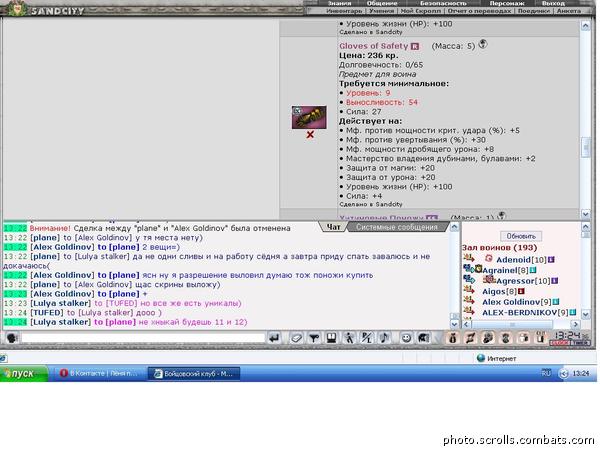The width and height of the screenshot is (600, 450).
Task: Click the RU language indicator in tray
Action: 546,373
